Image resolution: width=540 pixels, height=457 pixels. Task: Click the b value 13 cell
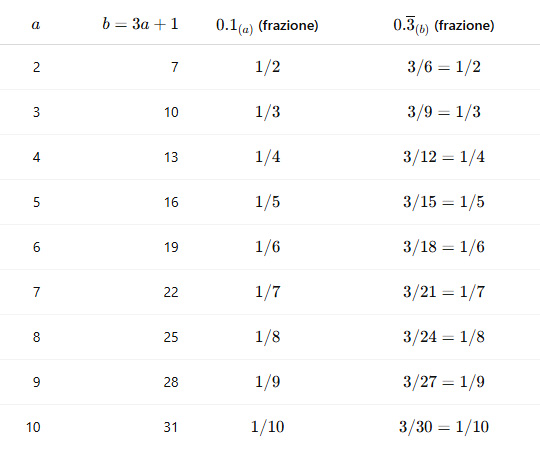click(171, 157)
